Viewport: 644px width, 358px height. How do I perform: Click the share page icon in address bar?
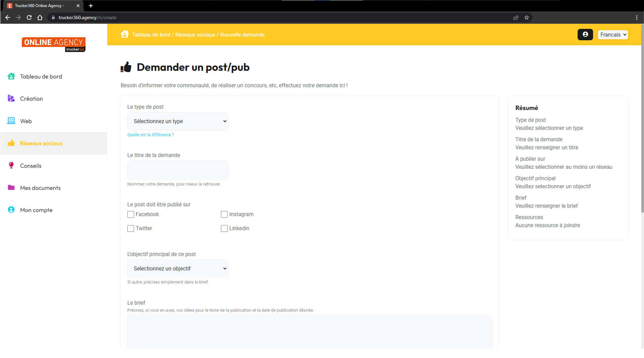pos(516,17)
